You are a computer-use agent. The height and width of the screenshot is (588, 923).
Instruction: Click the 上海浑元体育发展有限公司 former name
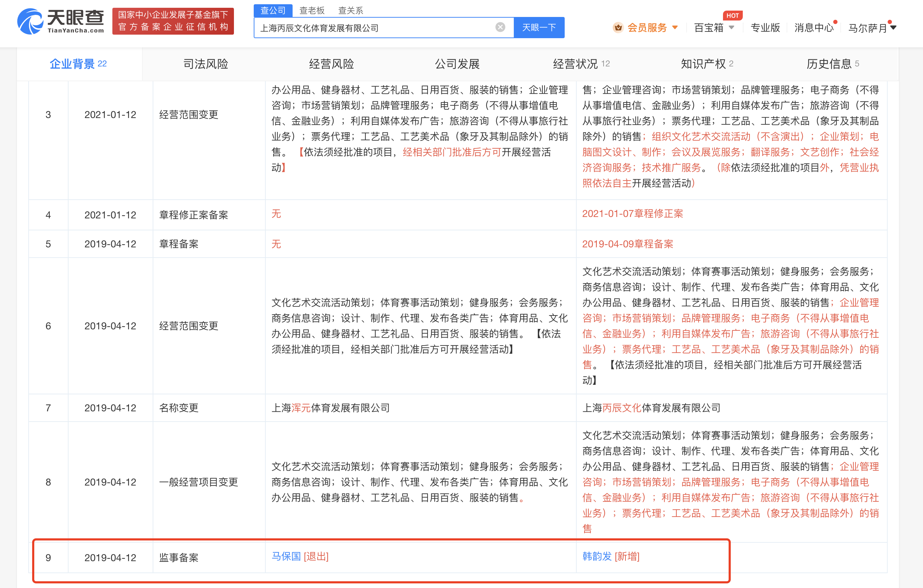pyautogui.click(x=330, y=408)
